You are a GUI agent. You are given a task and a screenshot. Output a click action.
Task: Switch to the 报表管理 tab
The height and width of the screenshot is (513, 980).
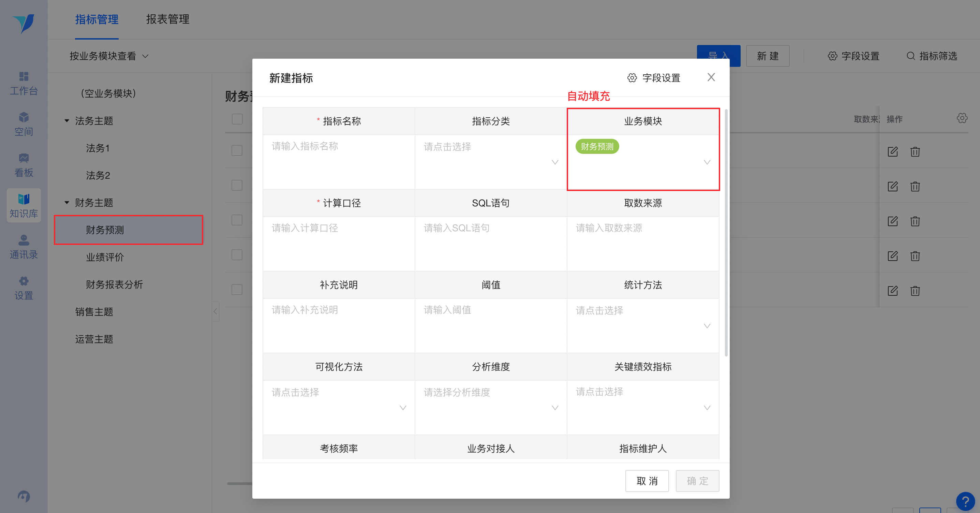[167, 19]
